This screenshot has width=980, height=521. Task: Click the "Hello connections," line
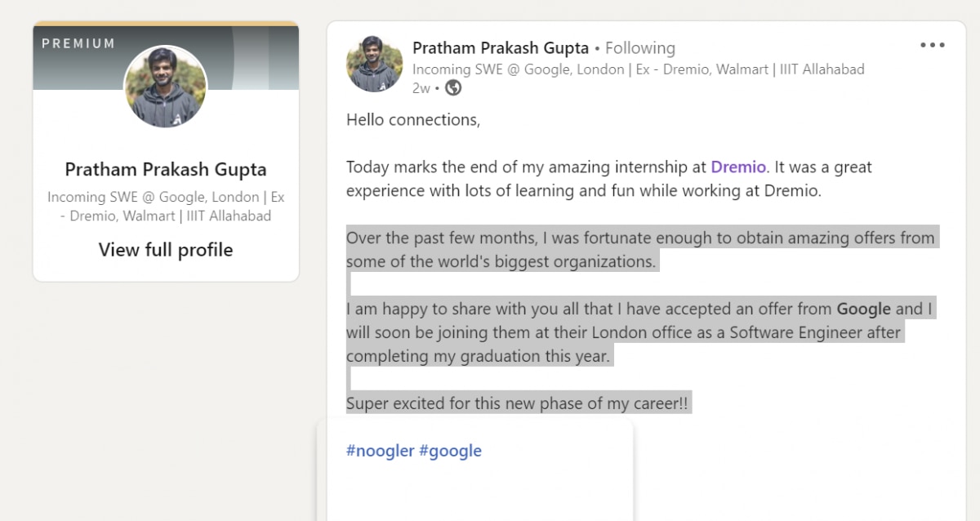pyautogui.click(x=413, y=120)
